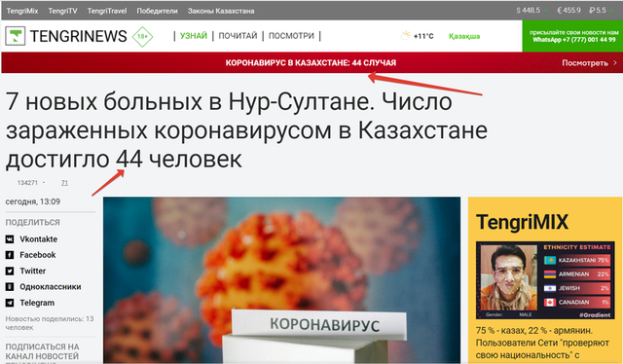Click the ПОДЕЛИТЬСЯ section heading
Screen dimensions: 623x364
[32, 223]
